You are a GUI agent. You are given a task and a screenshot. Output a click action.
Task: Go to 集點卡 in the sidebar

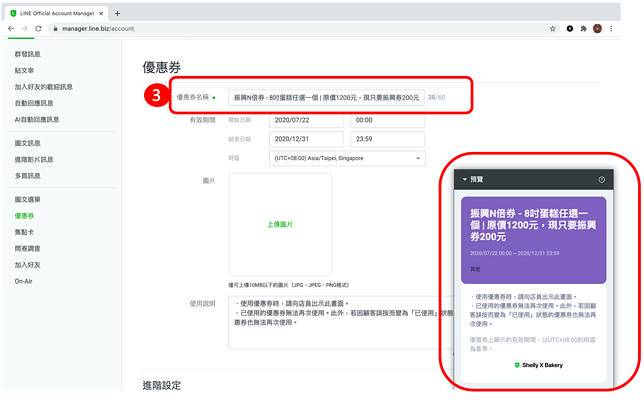25,232
